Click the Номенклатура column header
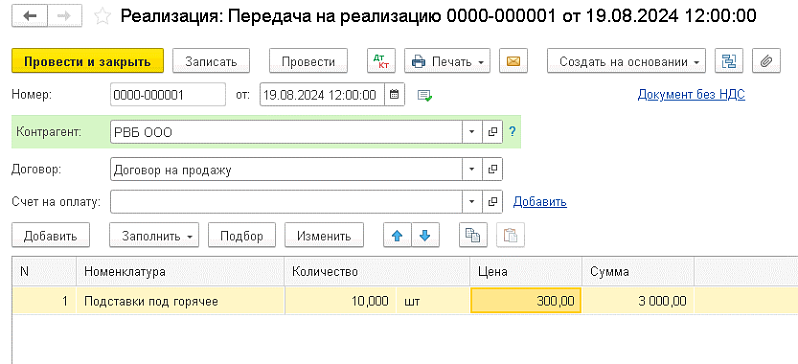This screenshot has width=798, height=364. (180, 271)
